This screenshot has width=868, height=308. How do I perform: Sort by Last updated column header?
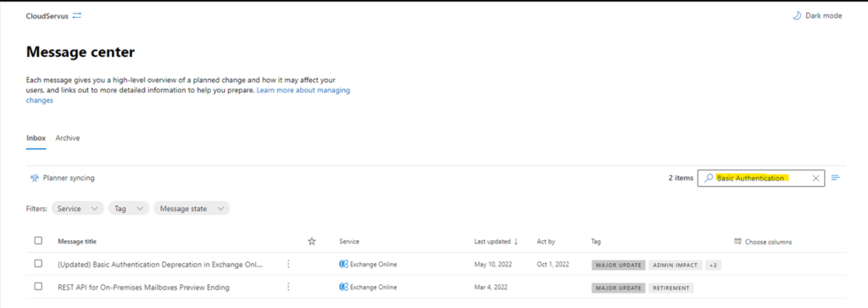(496, 242)
